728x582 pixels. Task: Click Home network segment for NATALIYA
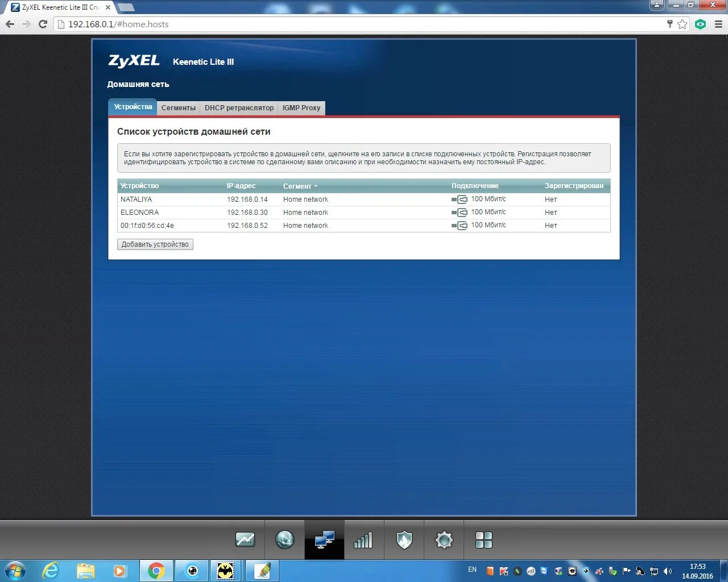305,199
